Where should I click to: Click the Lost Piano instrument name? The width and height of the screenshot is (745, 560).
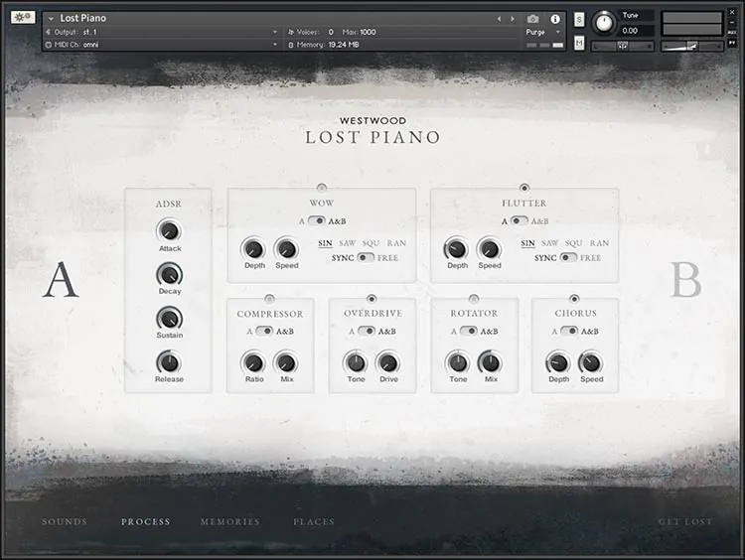coord(82,18)
